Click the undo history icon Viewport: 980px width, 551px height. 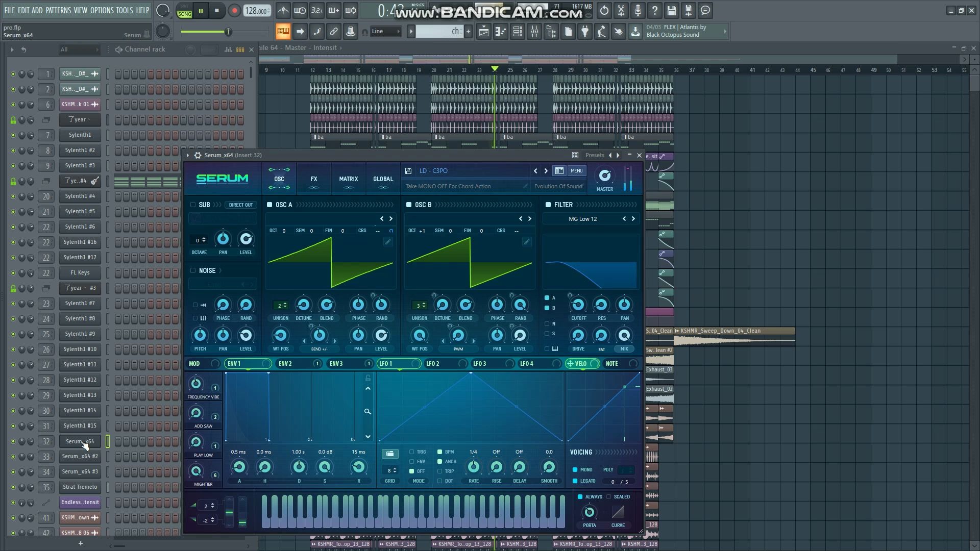tap(604, 11)
